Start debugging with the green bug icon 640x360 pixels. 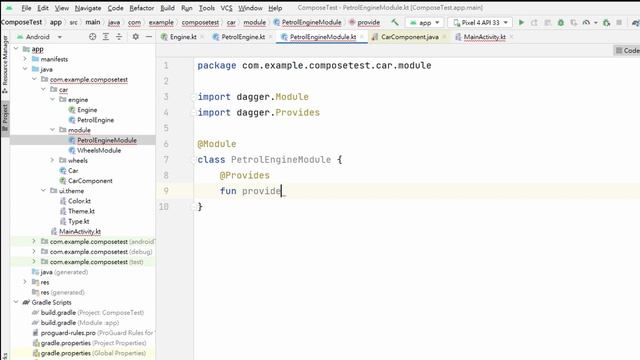coord(561,22)
